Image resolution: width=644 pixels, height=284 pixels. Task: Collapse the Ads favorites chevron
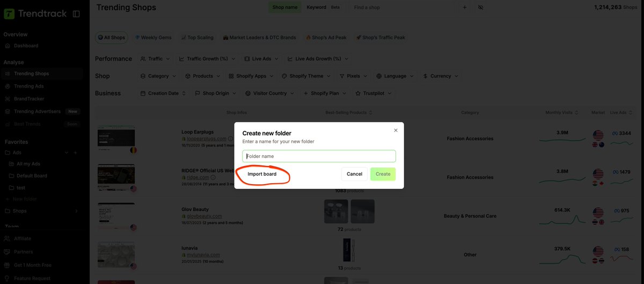67,153
